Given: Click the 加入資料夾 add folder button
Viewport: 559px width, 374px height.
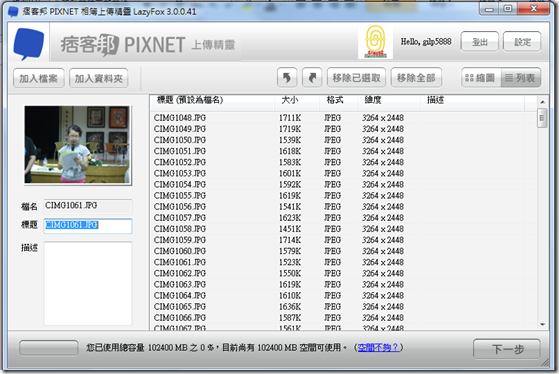Looking at the screenshot, I should (98, 78).
